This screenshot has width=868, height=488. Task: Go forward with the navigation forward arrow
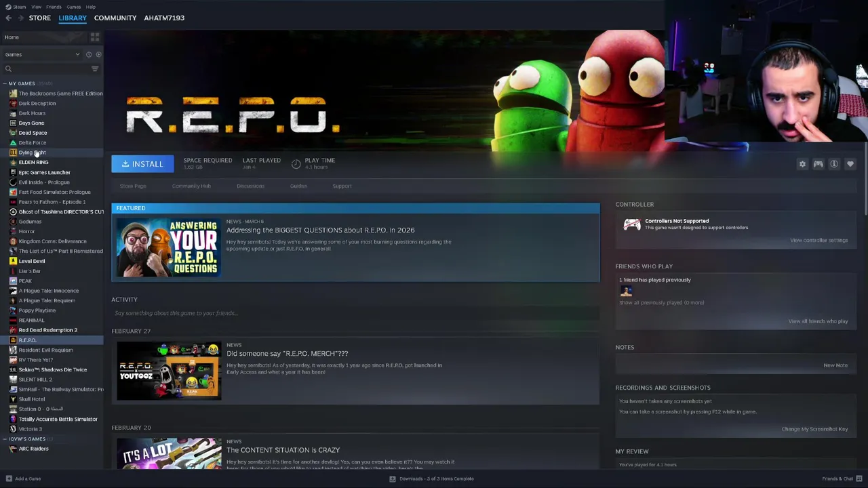pyautogui.click(x=21, y=18)
